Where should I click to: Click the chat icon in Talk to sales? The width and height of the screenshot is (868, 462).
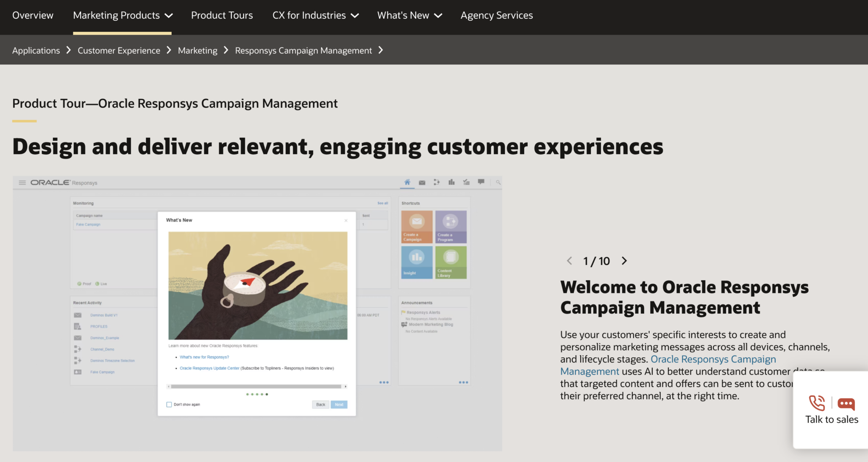coord(846,404)
